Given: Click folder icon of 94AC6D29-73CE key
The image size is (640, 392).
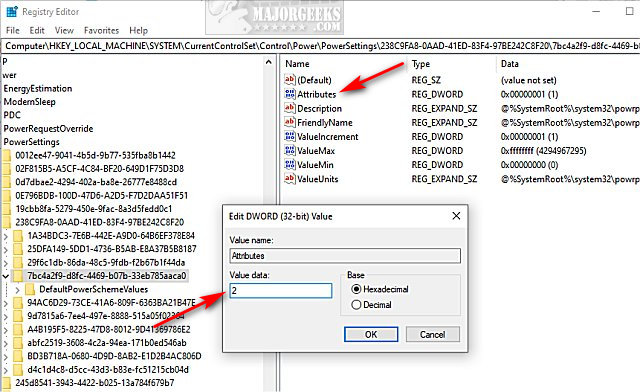Looking at the screenshot, I should click(x=18, y=303).
